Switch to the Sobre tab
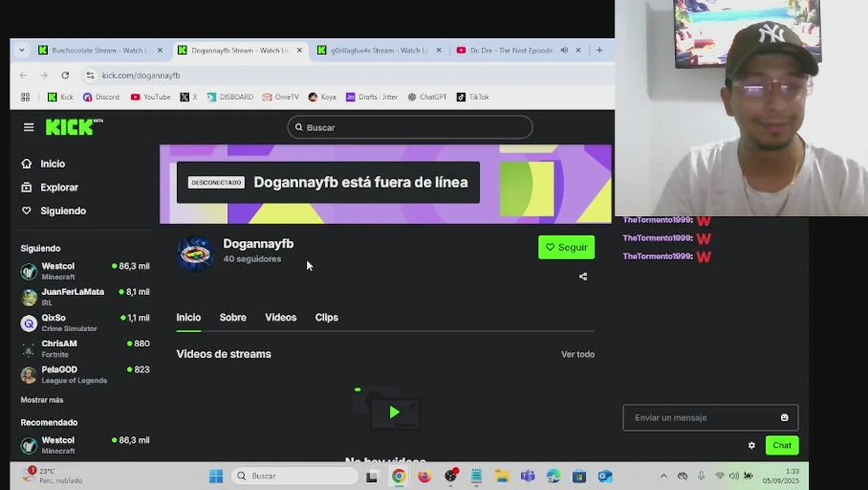Image resolution: width=868 pixels, height=490 pixels. 233,317
